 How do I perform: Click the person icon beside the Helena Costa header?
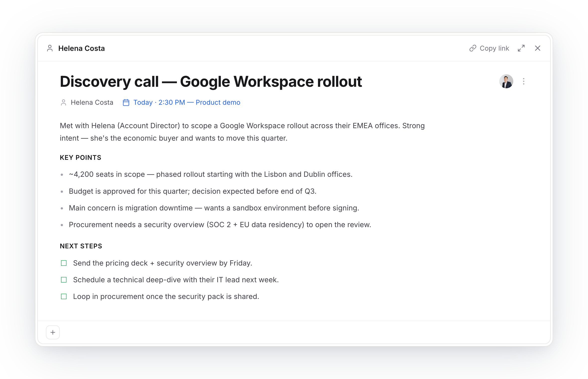click(x=50, y=48)
